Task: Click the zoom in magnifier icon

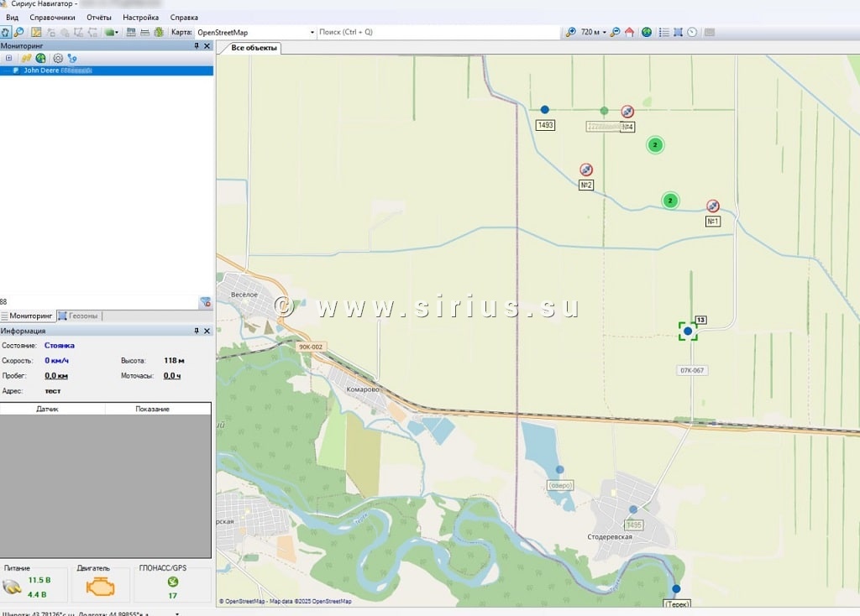Action: coord(571,32)
